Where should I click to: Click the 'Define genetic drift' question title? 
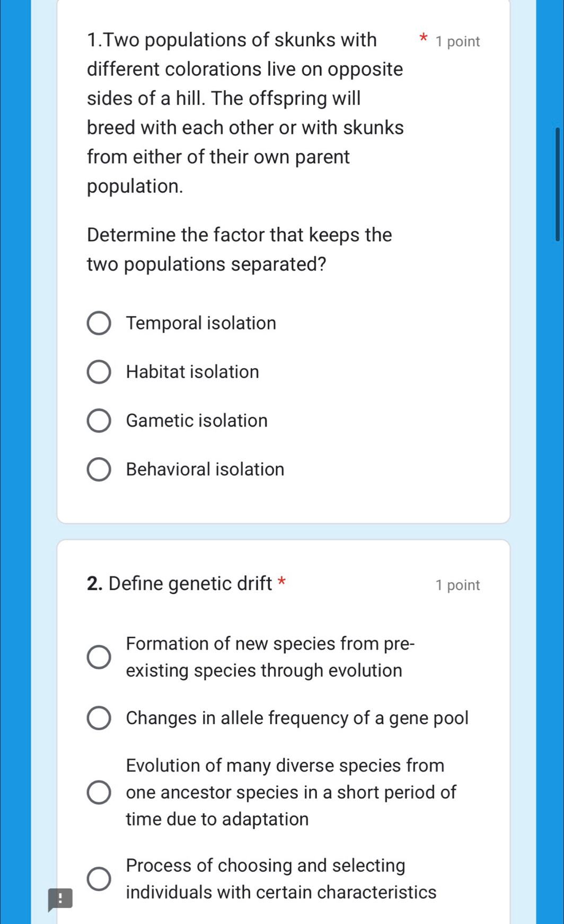tap(180, 584)
